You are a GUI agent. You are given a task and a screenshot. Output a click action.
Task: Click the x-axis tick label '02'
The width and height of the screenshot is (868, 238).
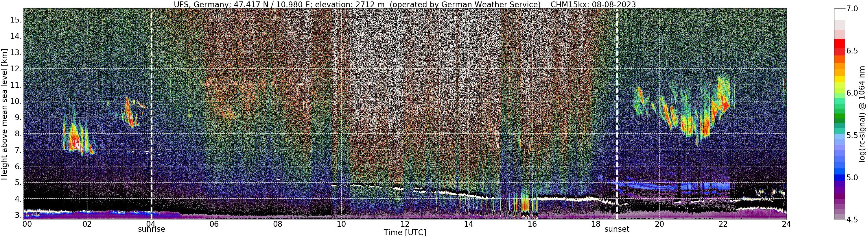click(x=87, y=224)
